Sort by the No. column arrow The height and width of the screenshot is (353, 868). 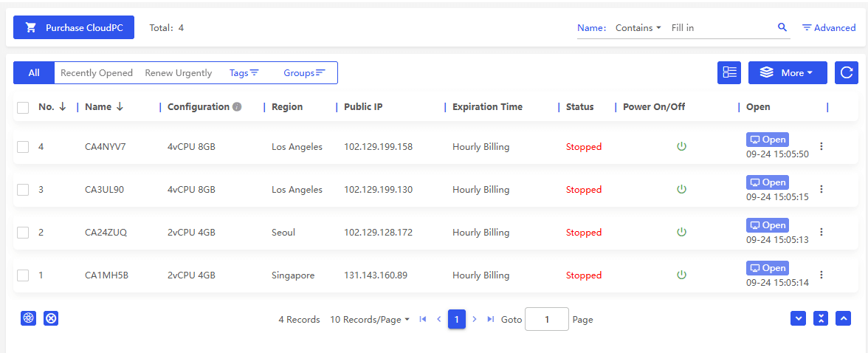(x=63, y=107)
